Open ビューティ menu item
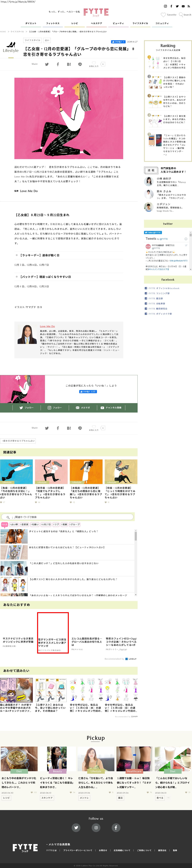 pos(118,23)
